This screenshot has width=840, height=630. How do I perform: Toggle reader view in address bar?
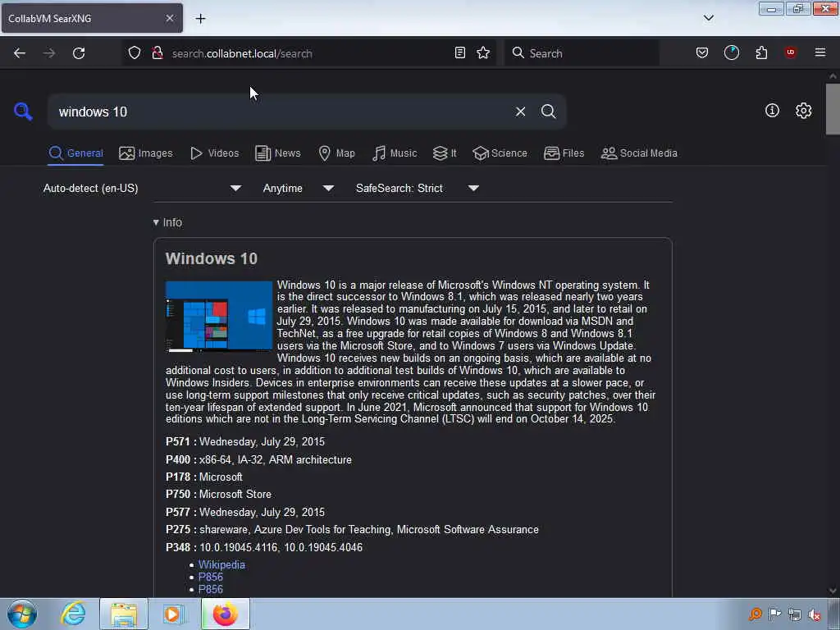point(459,52)
